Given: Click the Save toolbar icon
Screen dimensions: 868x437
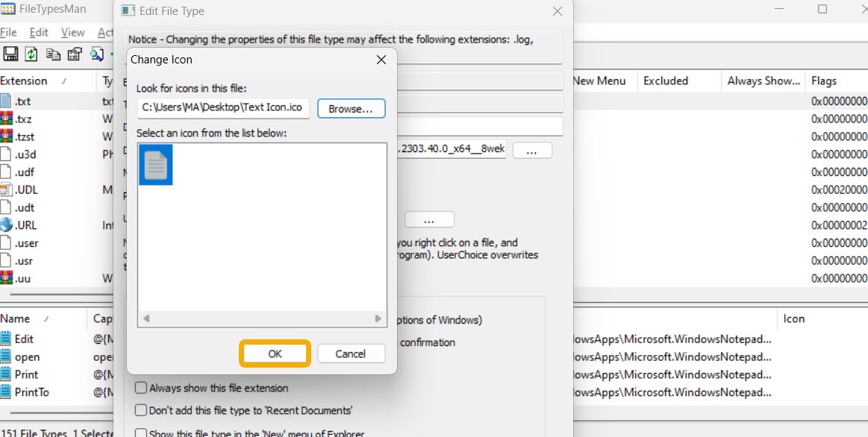Looking at the screenshot, I should (10, 54).
